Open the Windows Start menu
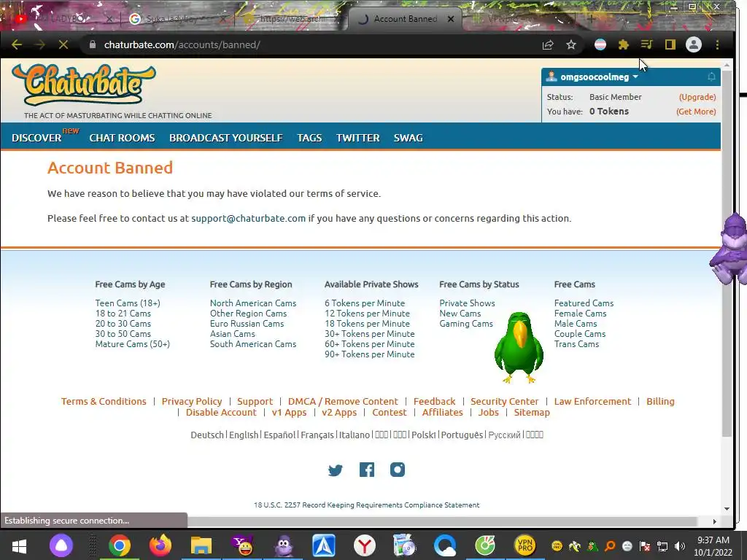This screenshot has width=747, height=560. [19, 545]
